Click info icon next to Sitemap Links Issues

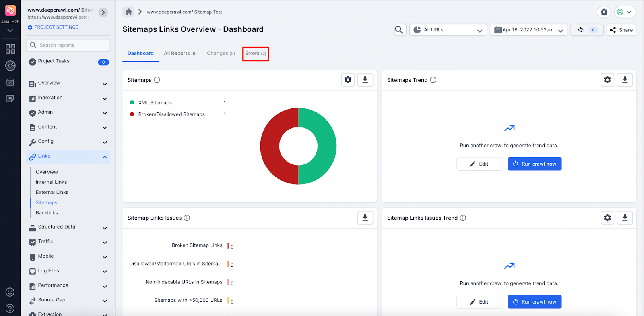coord(187,218)
